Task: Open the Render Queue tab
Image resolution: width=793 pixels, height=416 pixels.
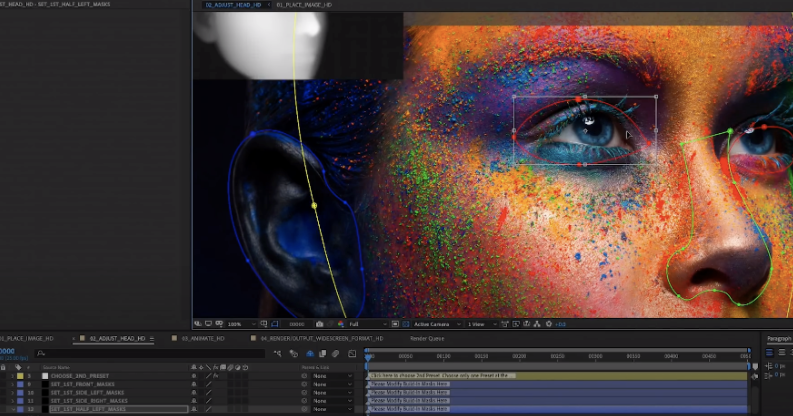Action: point(426,339)
